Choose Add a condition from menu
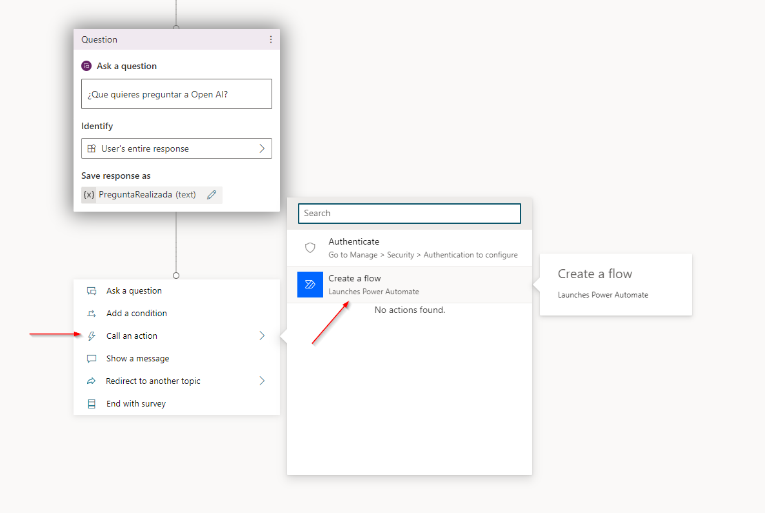This screenshot has height=513, width=765. 136,313
